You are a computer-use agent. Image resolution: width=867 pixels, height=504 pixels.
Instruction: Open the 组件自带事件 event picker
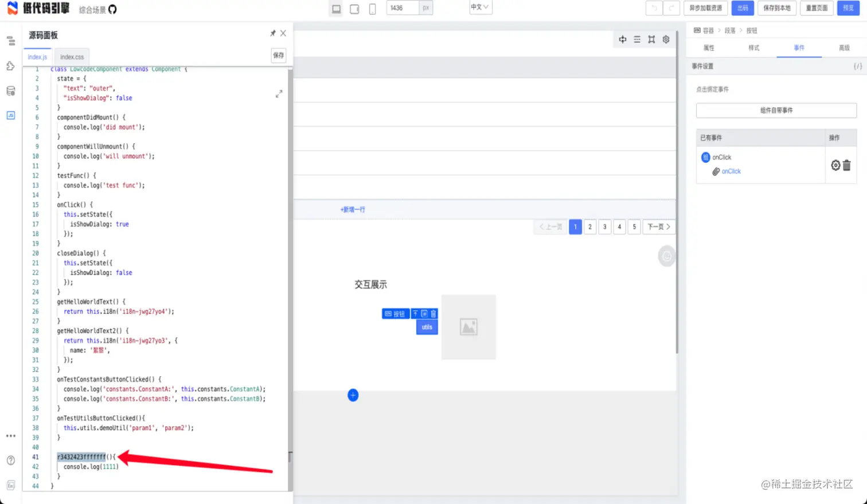point(776,110)
